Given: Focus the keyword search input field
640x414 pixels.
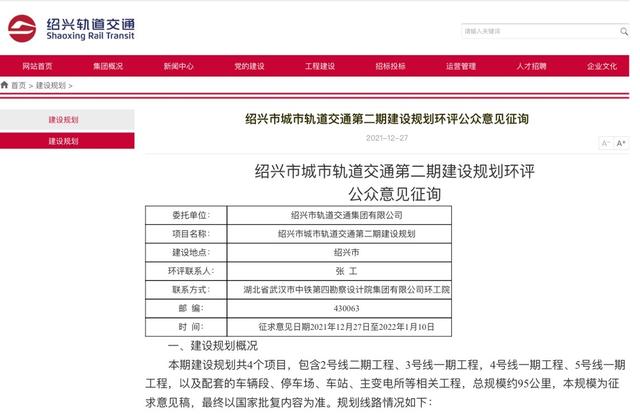Looking at the screenshot, I should tap(540, 31).
